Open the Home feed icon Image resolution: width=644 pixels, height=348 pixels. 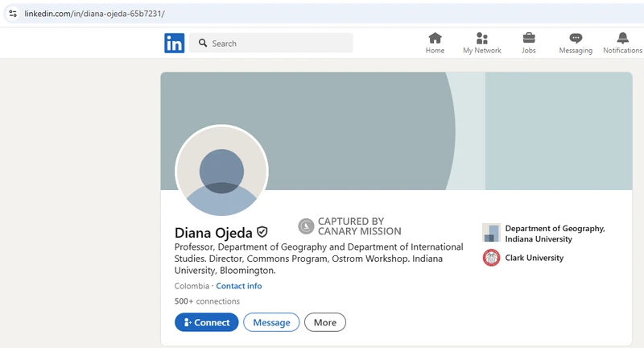435,38
